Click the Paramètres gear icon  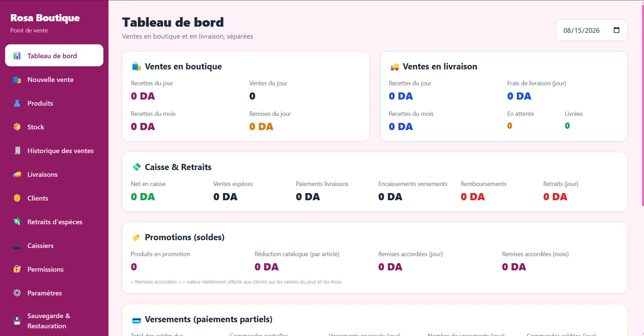17,293
